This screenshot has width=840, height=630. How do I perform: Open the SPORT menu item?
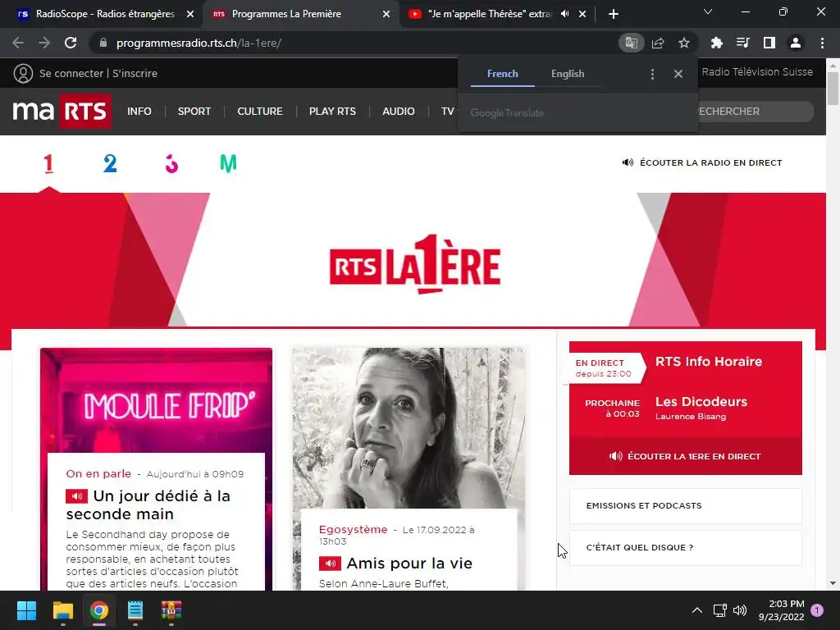194,112
